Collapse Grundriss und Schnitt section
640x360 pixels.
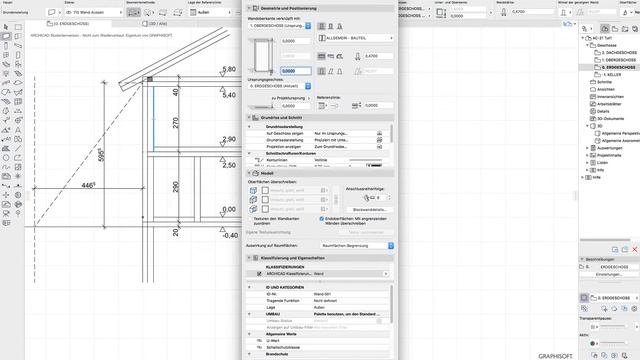tap(249, 118)
